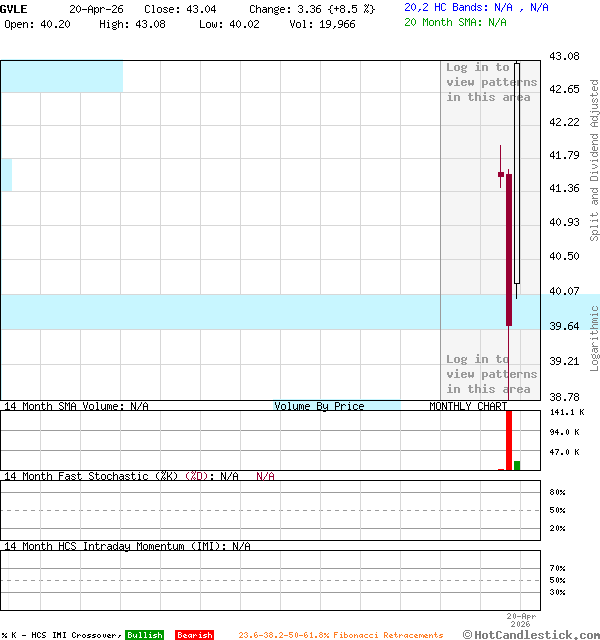Click the small green volume bar
The height and width of the screenshot is (640, 600).
[x=517, y=465]
